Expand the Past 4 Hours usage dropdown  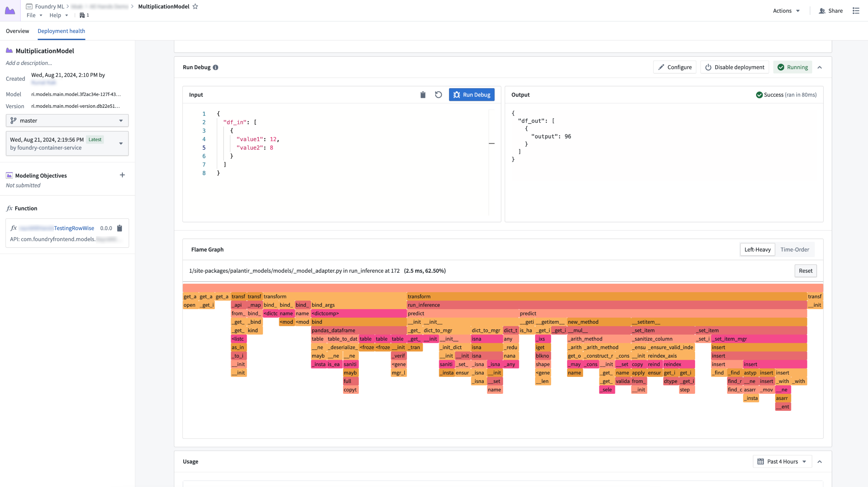[782, 461]
